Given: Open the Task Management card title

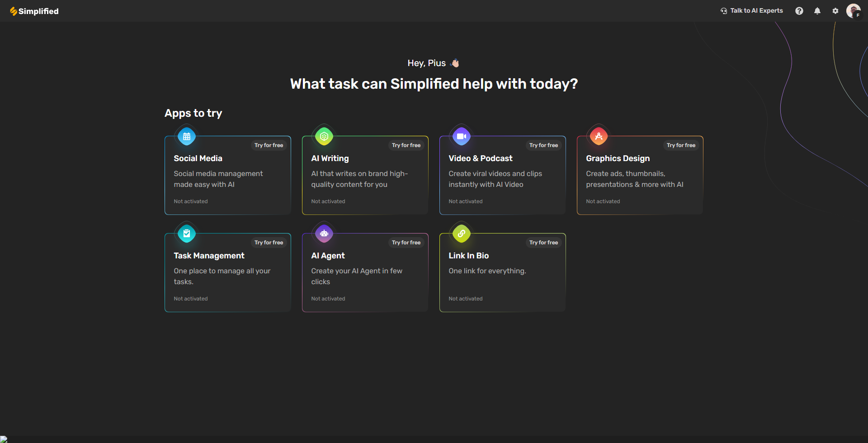Looking at the screenshot, I should (209, 256).
